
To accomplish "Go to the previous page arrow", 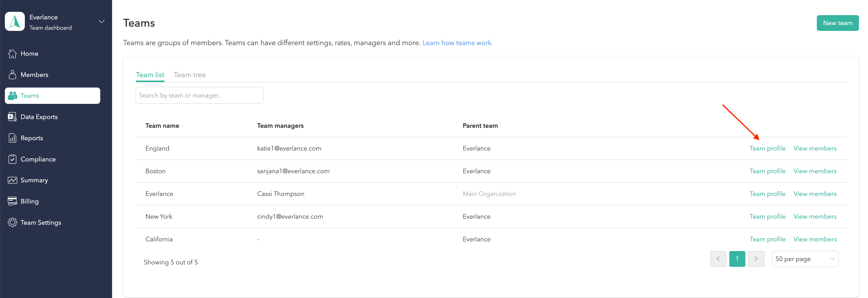I will click(x=718, y=259).
